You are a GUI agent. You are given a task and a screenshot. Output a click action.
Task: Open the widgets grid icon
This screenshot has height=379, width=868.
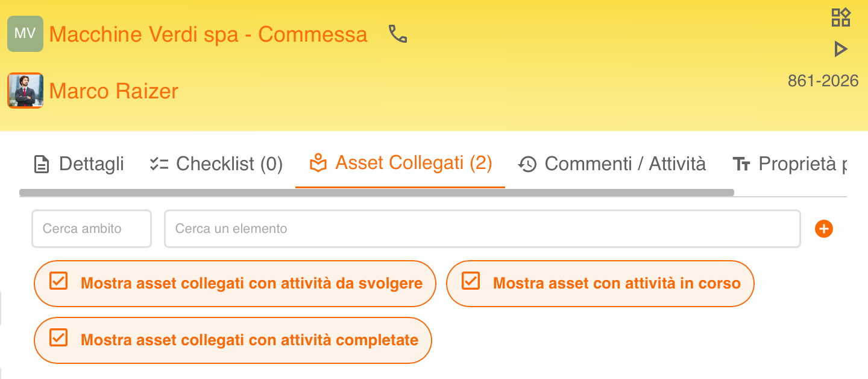click(840, 18)
